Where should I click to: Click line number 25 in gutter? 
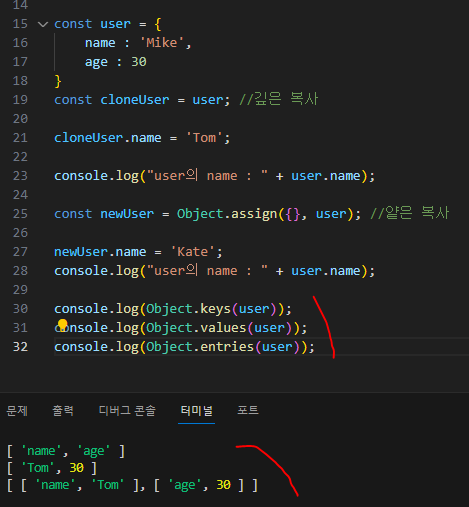click(x=20, y=214)
